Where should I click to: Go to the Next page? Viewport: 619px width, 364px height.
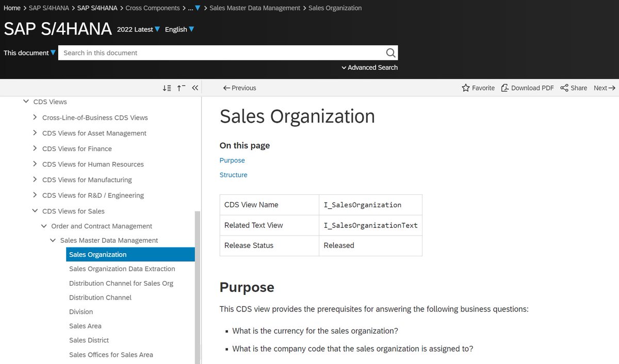[x=605, y=88]
